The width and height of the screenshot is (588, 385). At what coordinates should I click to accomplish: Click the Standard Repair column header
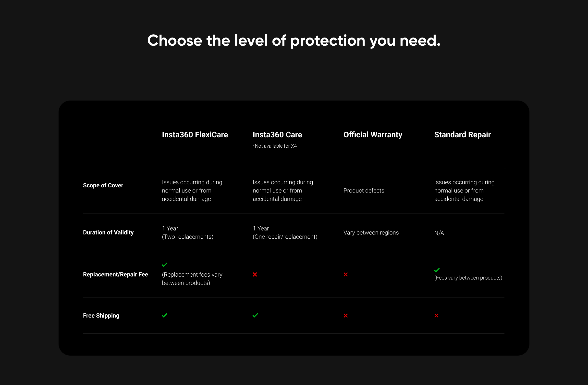pyautogui.click(x=462, y=135)
